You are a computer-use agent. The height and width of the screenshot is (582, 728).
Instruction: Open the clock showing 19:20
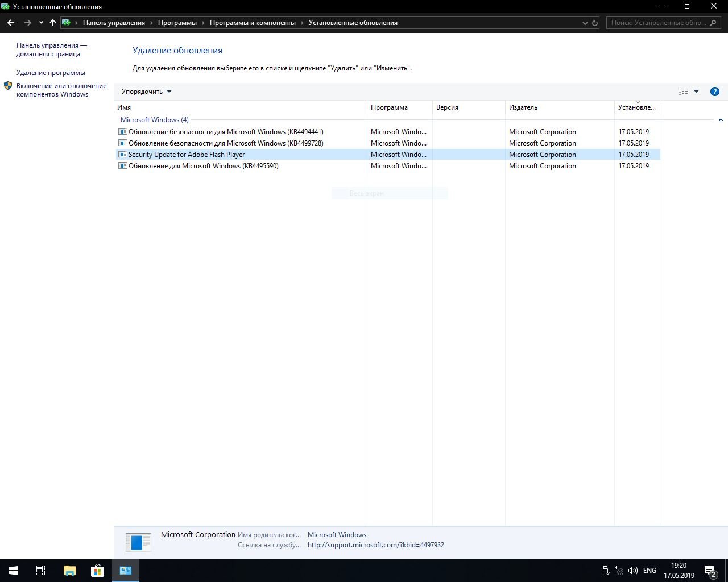[x=679, y=571]
